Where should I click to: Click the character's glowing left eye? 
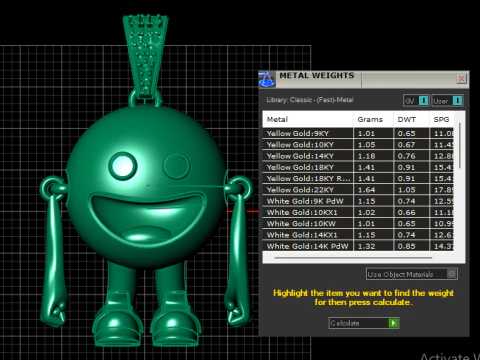tap(122, 166)
